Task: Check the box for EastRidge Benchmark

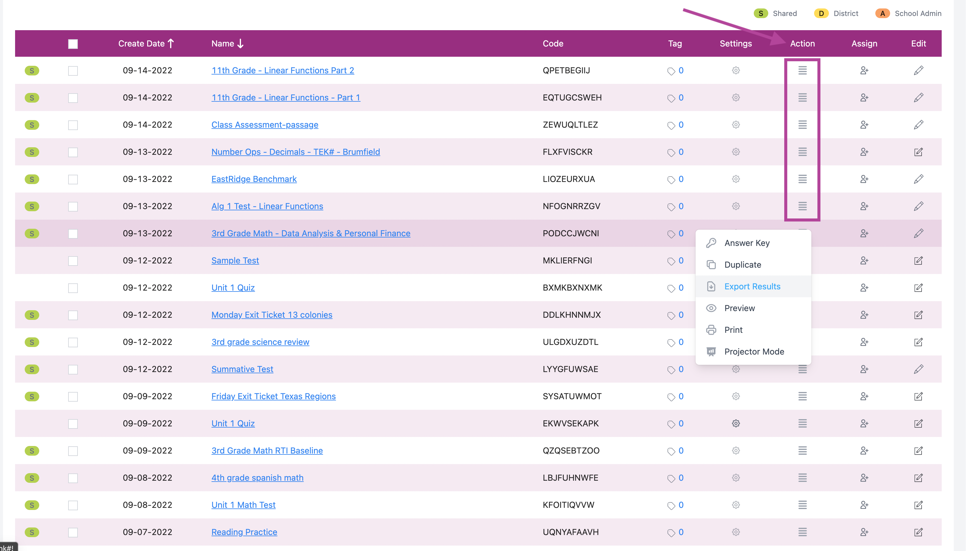Action: 73,179
